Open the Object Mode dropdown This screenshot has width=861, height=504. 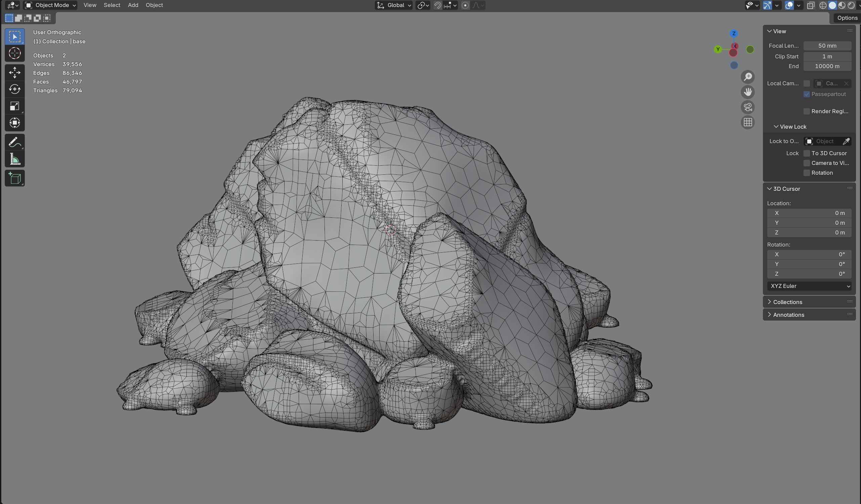[x=51, y=5]
